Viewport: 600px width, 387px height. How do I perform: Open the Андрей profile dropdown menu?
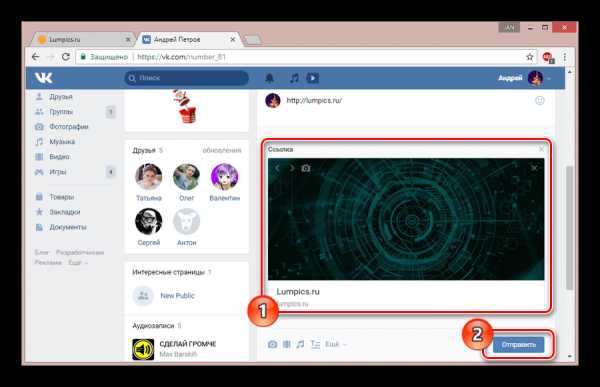pyautogui.click(x=524, y=78)
